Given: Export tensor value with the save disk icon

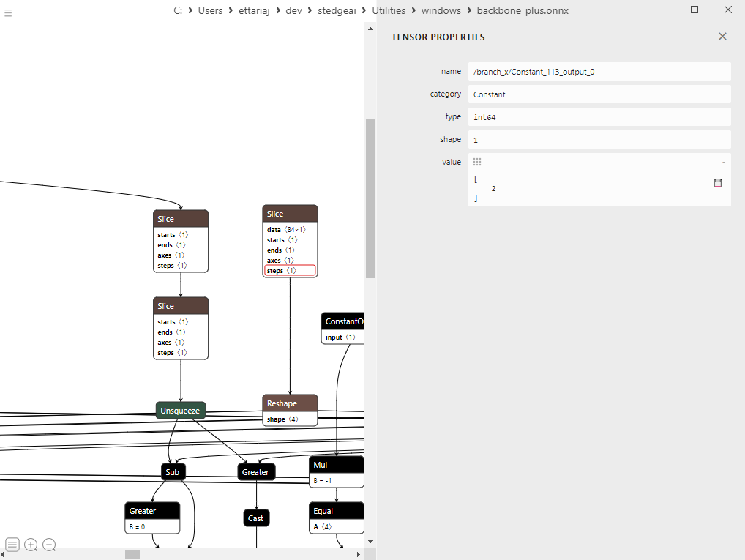Looking at the screenshot, I should [717, 183].
